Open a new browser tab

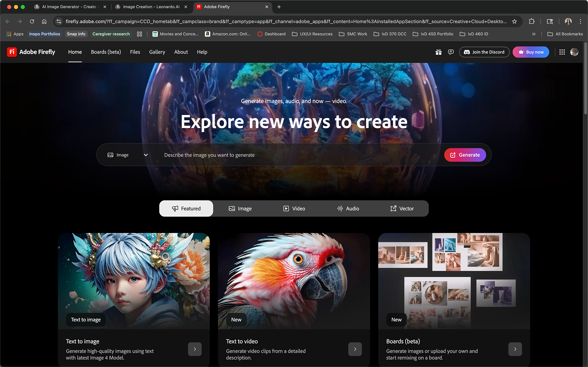279,7
